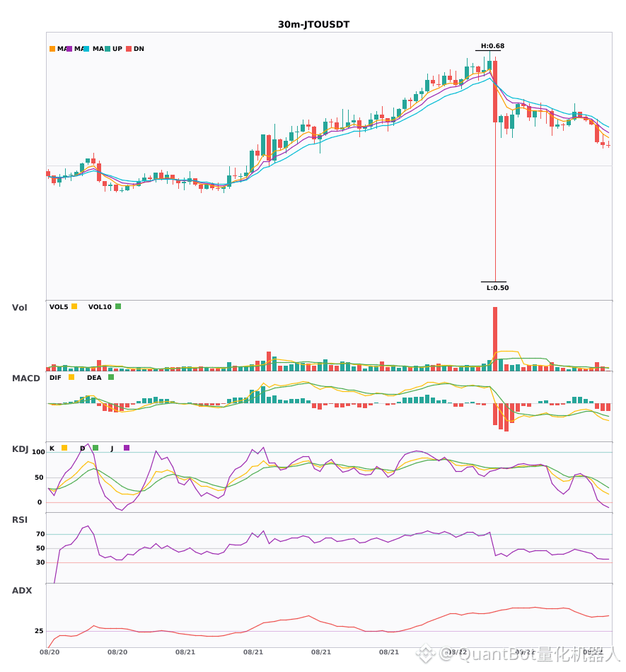626x672 pixels.
Task: Click the cyan MA legend swatch
Action: click(x=86, y=49)
